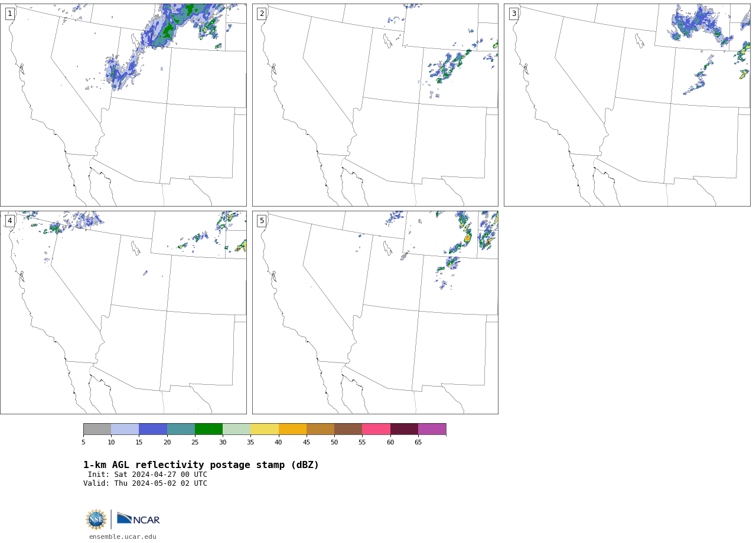Click the orange 40-45 dBZ swatch

click(x=292, y=429)
